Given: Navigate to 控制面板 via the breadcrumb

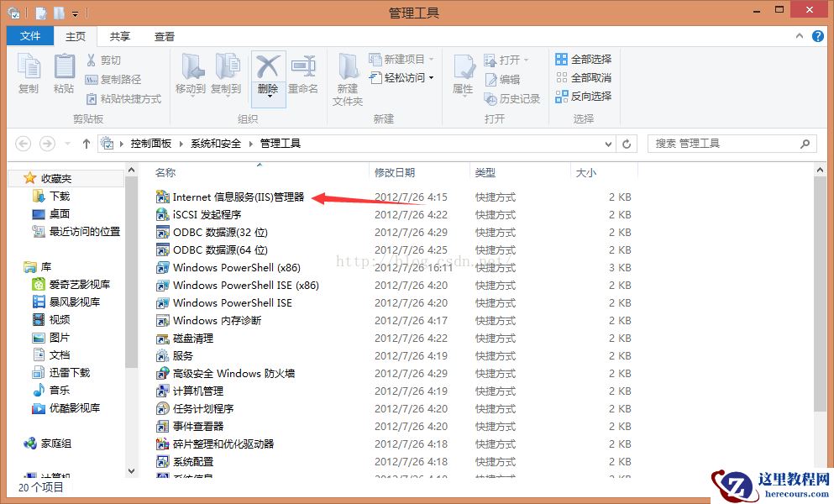Looking at the screenshot, I should tap(151, 143).
